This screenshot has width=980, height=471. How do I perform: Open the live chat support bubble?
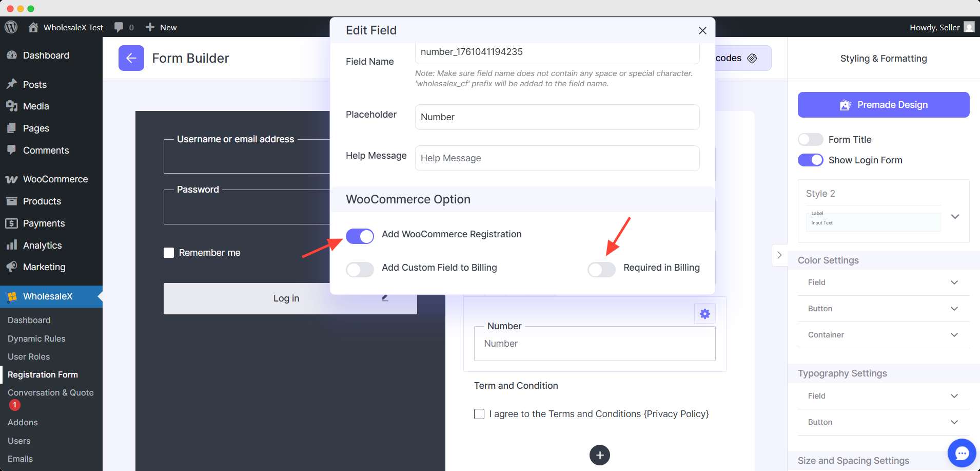tap(961, 453)
